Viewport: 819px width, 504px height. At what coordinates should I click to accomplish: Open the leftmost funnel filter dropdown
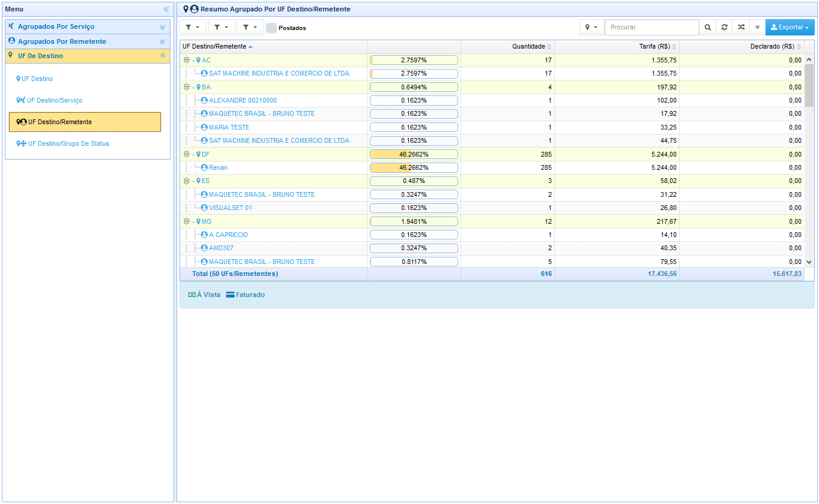pos(193,28)
